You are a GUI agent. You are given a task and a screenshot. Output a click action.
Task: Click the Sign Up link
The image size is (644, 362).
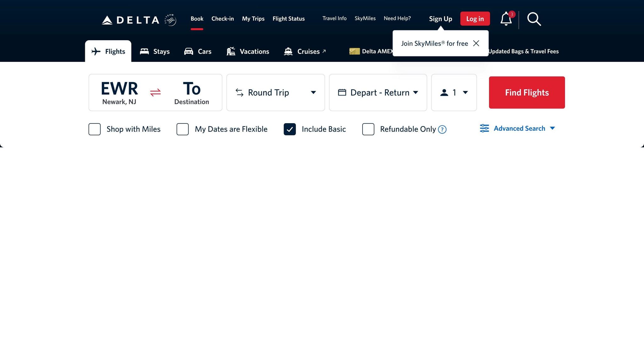click(441, 19)
